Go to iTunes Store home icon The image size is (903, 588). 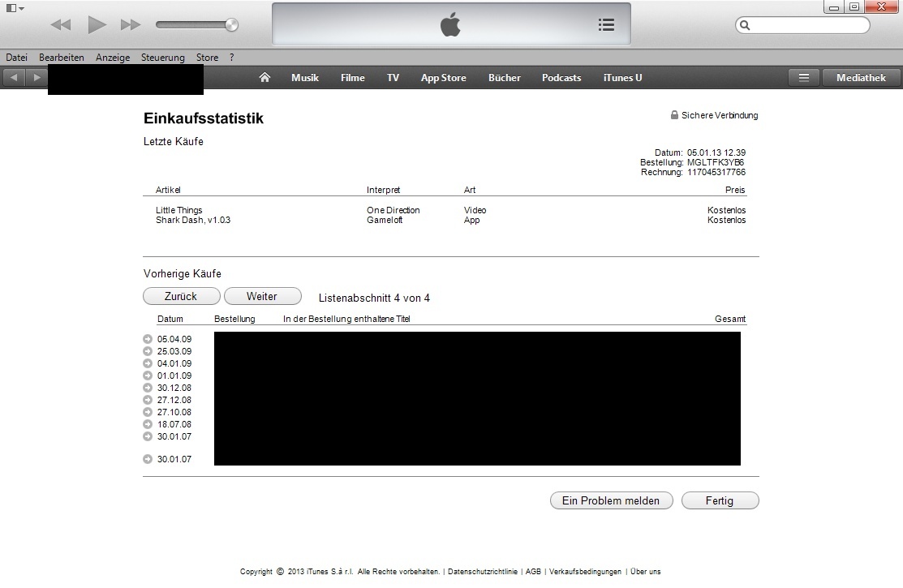coord(264,77)
